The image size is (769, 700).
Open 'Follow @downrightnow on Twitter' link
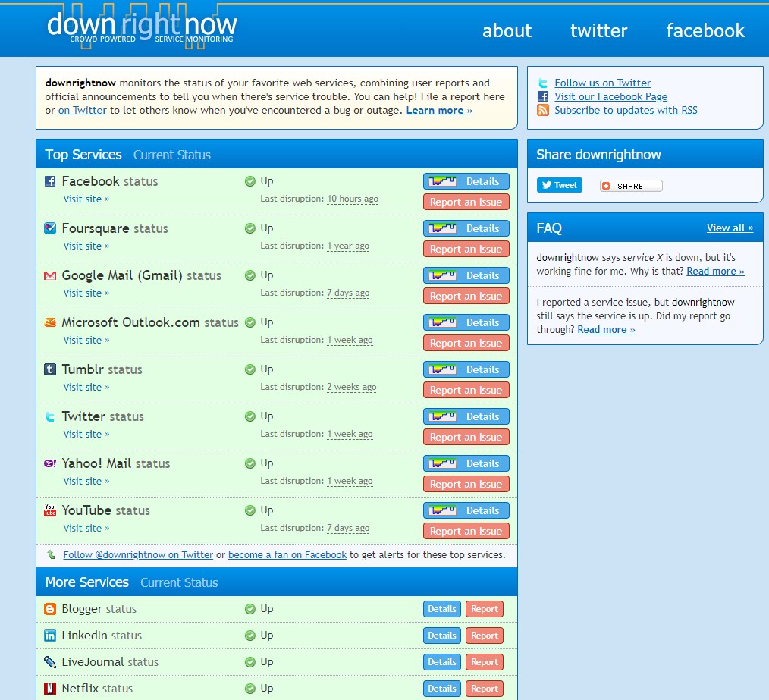(138, 555)
